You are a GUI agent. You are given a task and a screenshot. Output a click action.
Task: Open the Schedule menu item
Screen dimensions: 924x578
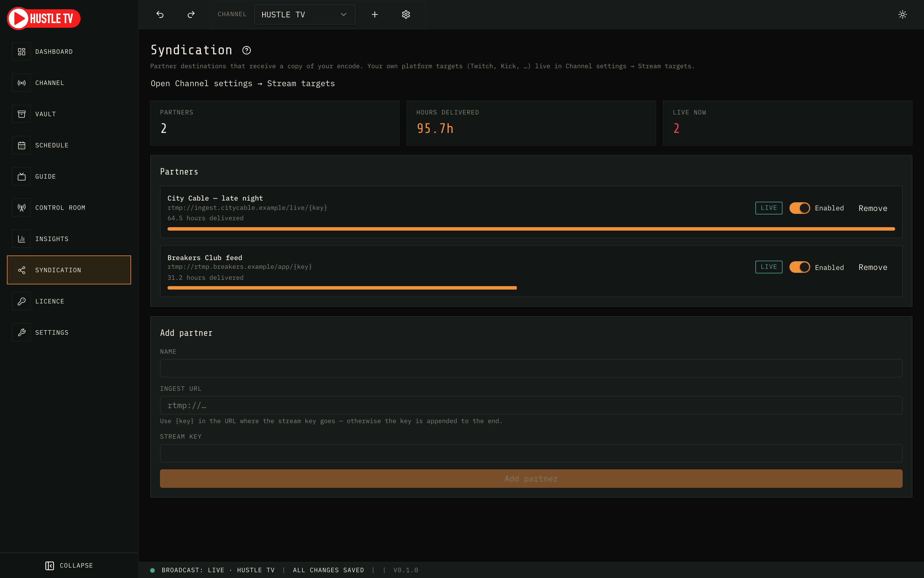coord(69,145)
